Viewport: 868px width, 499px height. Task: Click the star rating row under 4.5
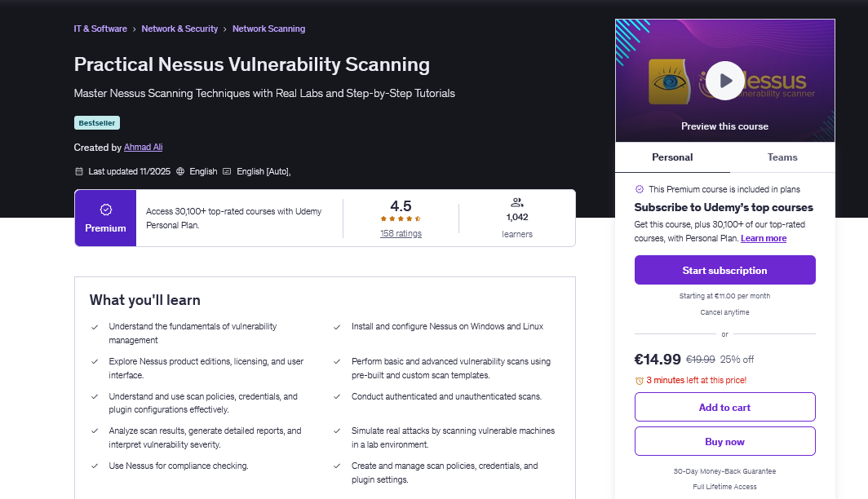401,219
